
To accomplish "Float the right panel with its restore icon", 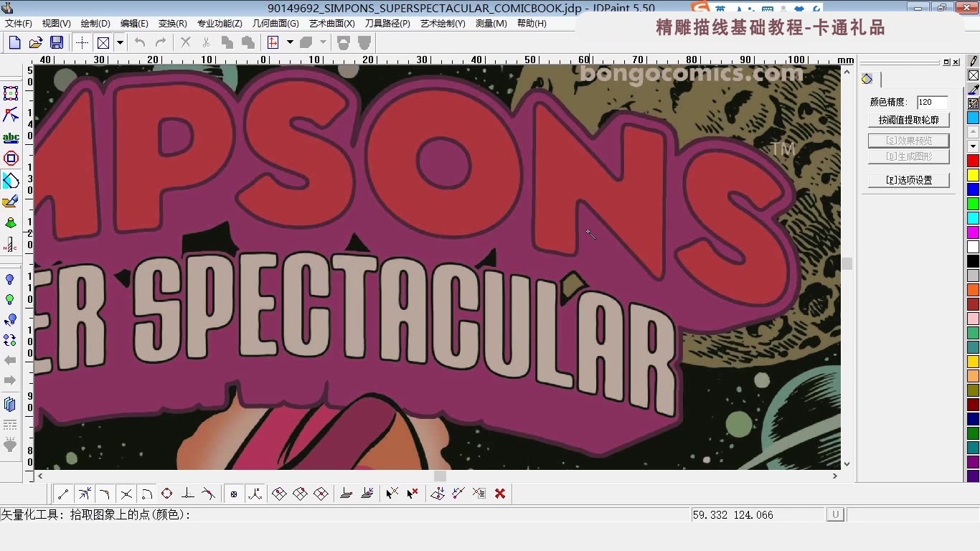I will tap(947, 62).
